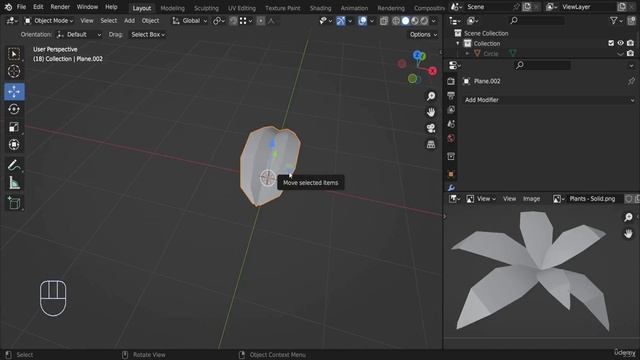Image resolution: width=640 pixels, height=360 pixels.
Task: Expand the Circle object row
Action: click(467, 53)
